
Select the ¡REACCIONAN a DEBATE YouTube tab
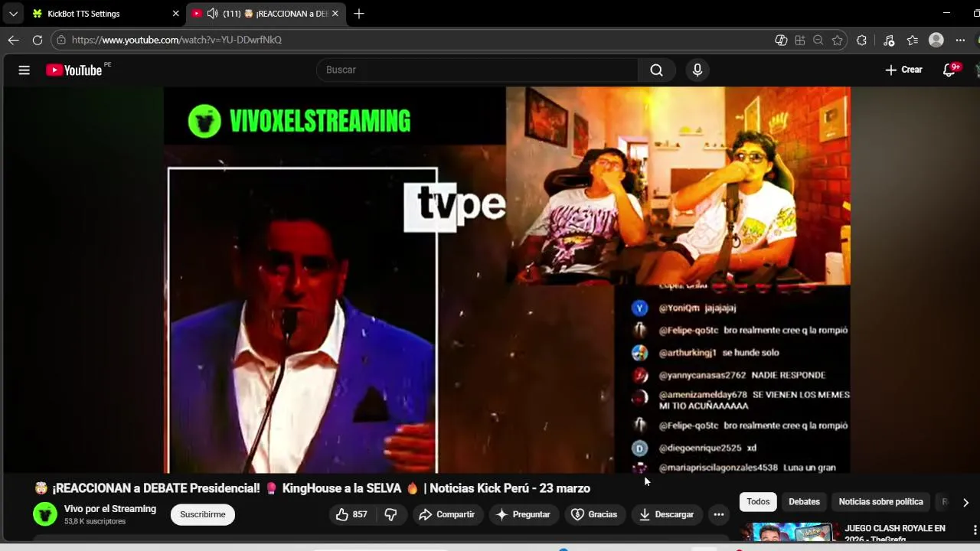pyautogui.click(x=266, y=14)
